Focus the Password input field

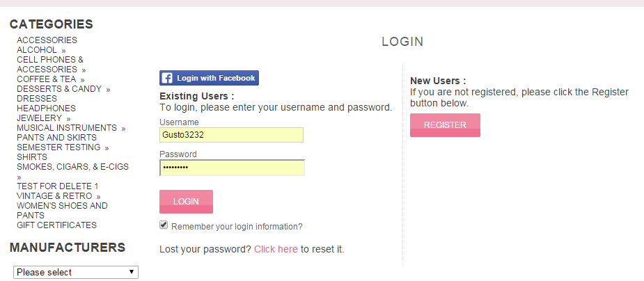click(232, 168)
